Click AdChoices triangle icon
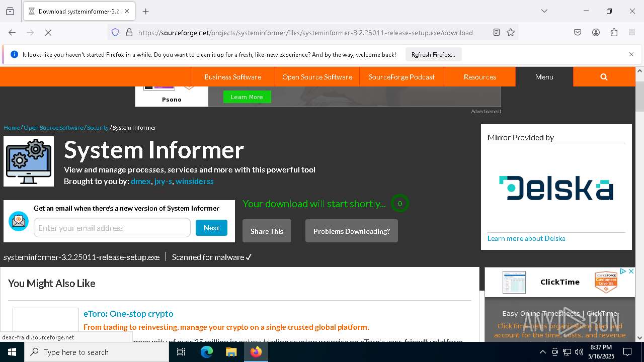This screenshot has width=644, height=362. pos(623,271)
